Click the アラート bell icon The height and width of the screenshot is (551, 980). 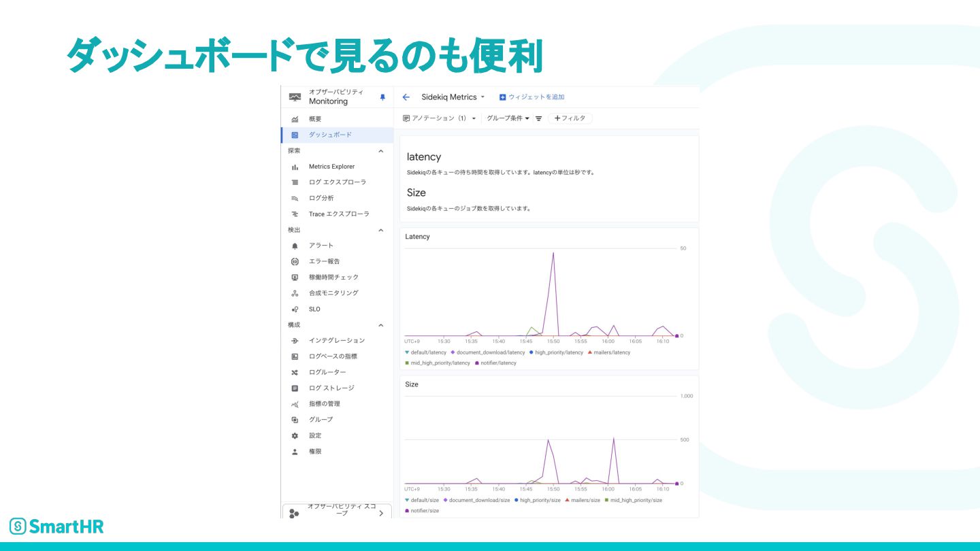(295, 246)
